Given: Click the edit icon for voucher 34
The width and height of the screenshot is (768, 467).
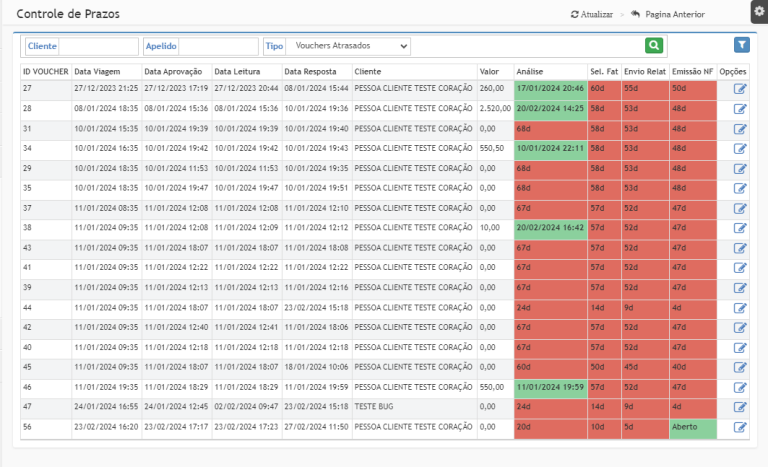Looking at the screenshot, I should [x=740, y=148].
